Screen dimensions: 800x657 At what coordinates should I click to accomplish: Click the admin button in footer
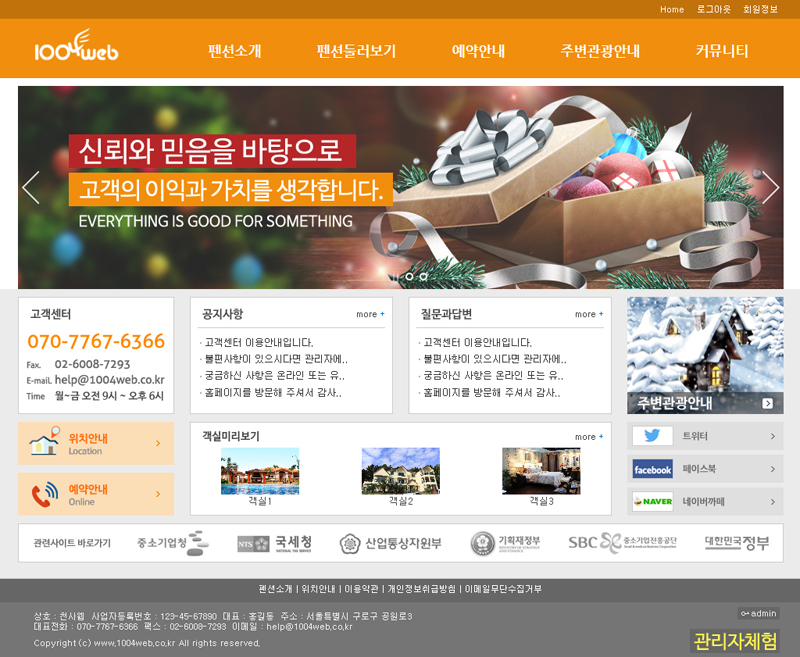[758, 613]
